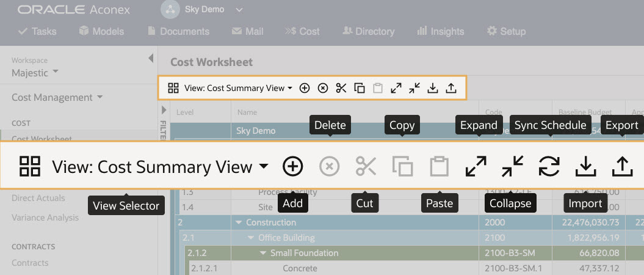644x275 pixels.
Task: Select the Sky Demo top row
Action: pyautogui.click(x=256, y=131)
